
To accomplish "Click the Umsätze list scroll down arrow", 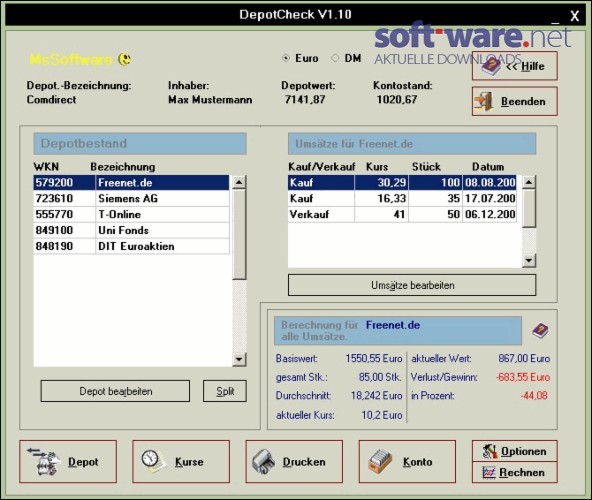I will coord(529,260).
